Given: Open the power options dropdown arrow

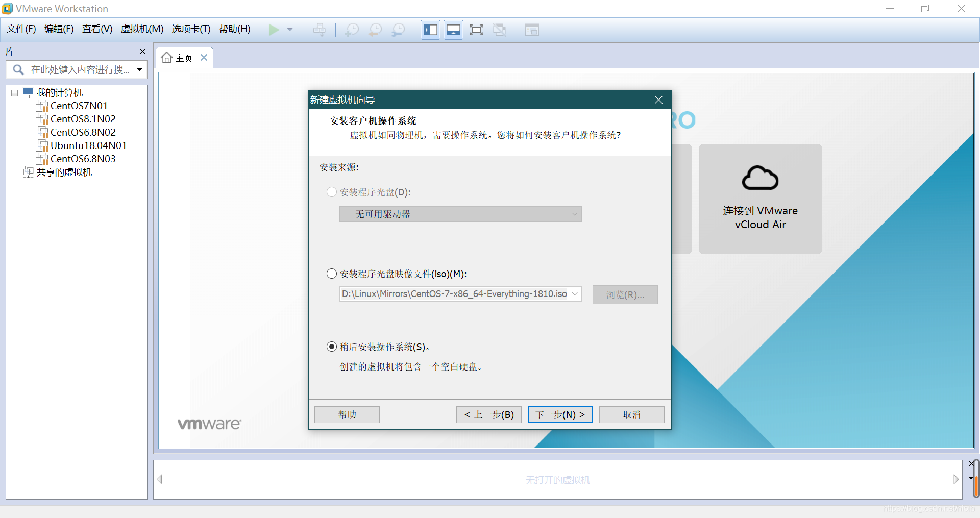Looking at the screenshot, I should click(290, 30).
